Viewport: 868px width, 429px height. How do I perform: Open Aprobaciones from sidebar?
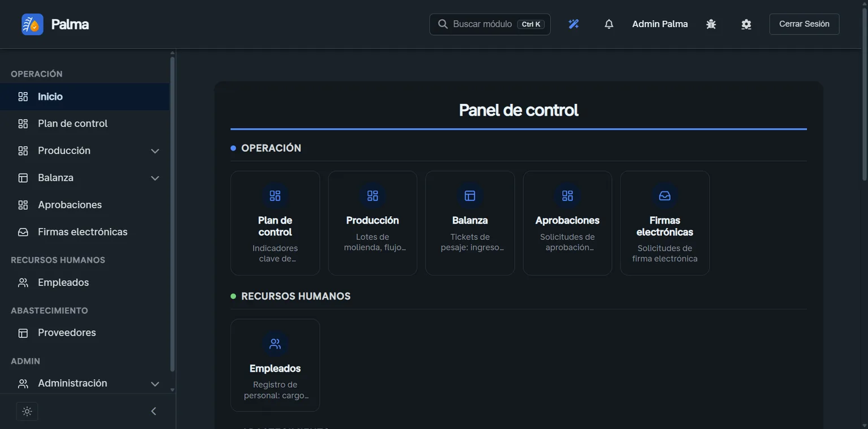pyautogui.click(x=85, y=205)
